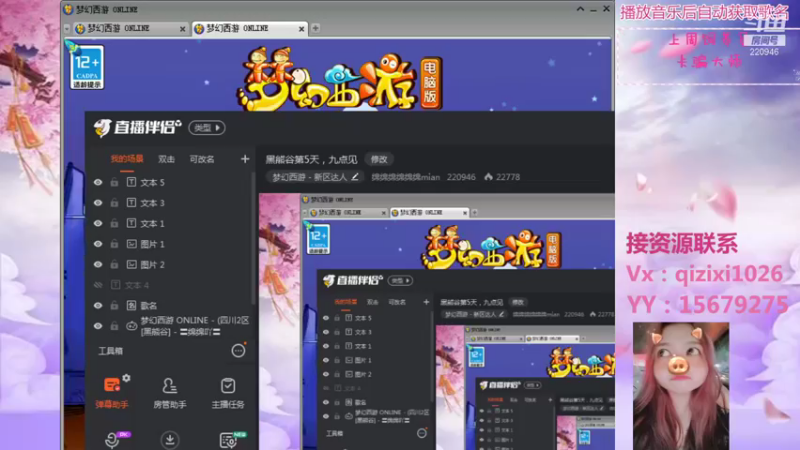Image resolution: width=800 pixels, height=450 pixels.
Task: Click the tab list arrow left of first tab
Action: 67,29
